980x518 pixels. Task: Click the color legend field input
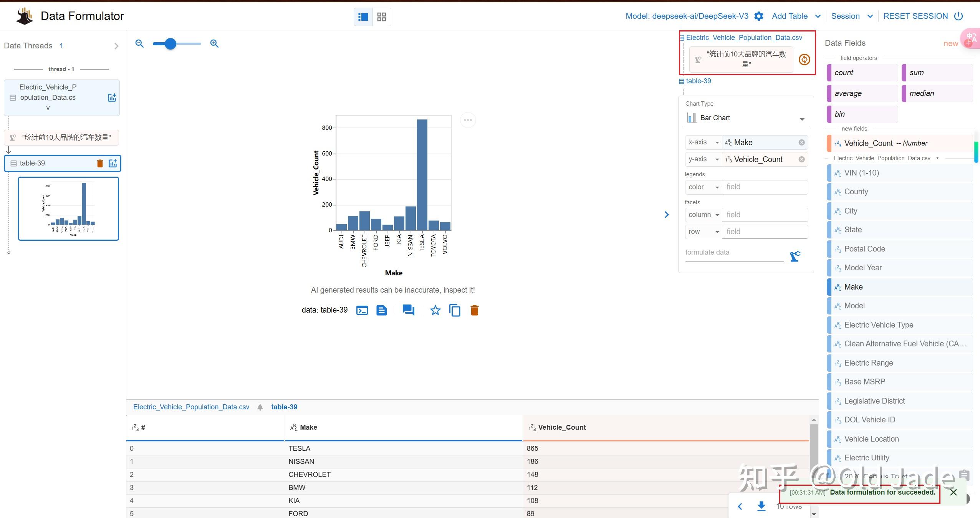764,187
